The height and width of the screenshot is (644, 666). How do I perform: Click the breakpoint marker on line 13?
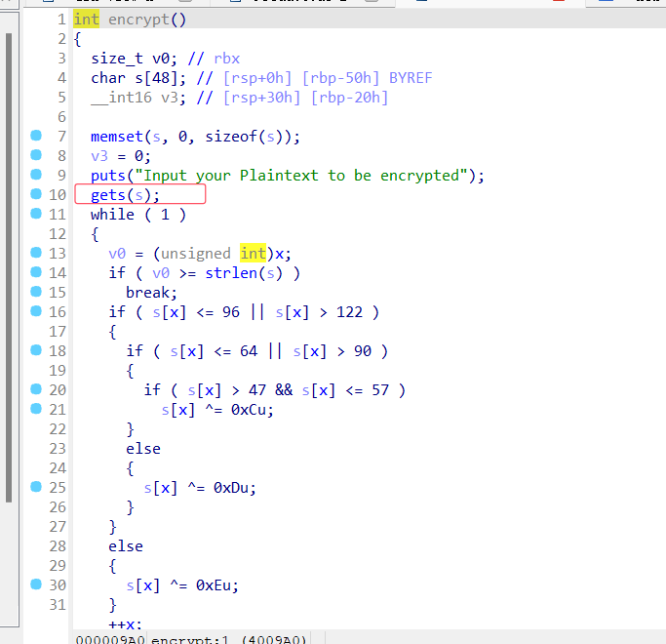36,253
